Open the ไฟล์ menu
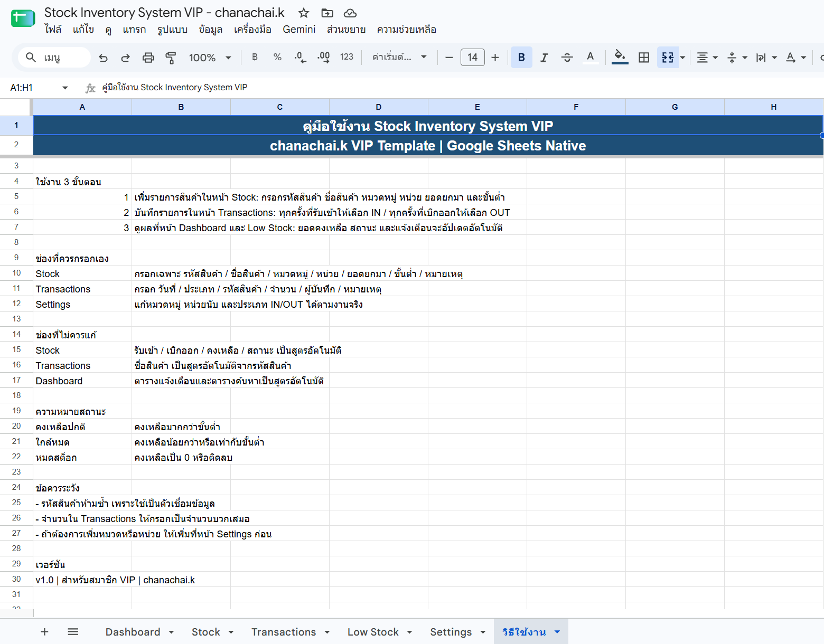The image size is (824, 644). pyautogui.click(x=53, y=30)
